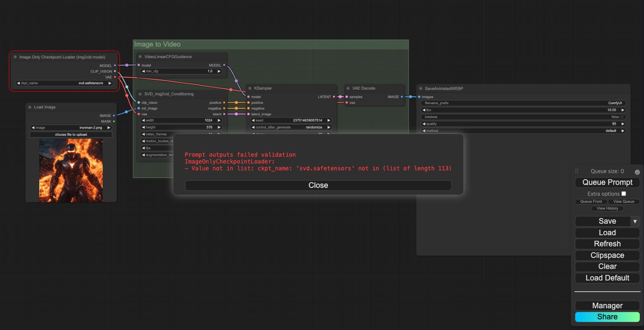The image size is (644, 330).
Task: Click the filename_prefix field showing ComfyUI
Action: coord(523,103)
